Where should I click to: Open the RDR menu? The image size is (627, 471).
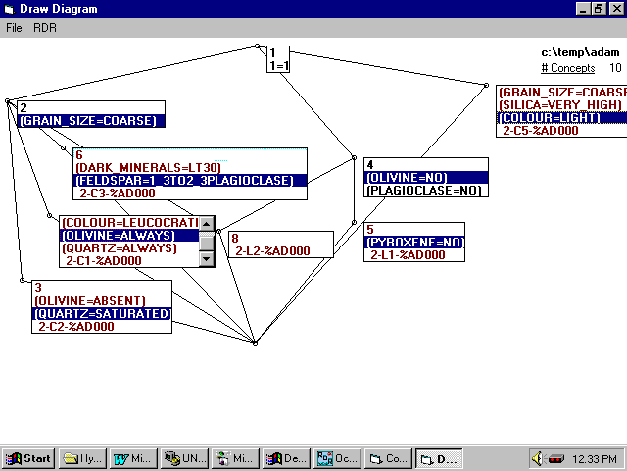click(x=45, y=28)
